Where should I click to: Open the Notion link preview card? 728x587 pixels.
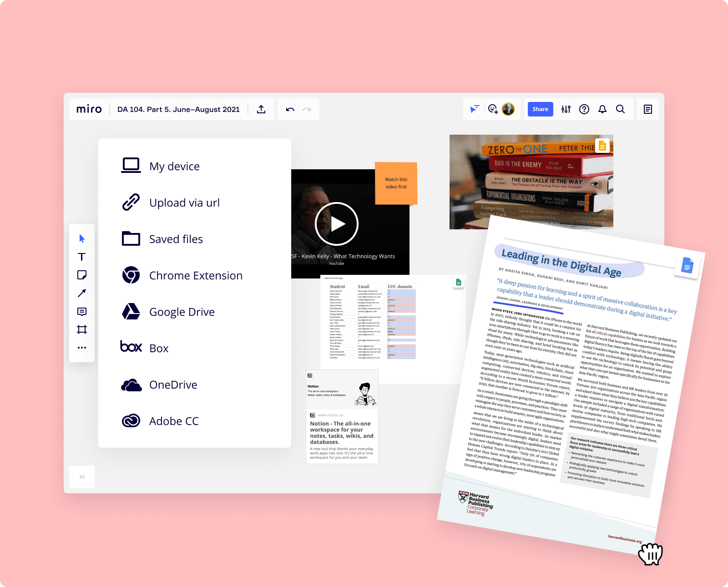click(342, 416)
